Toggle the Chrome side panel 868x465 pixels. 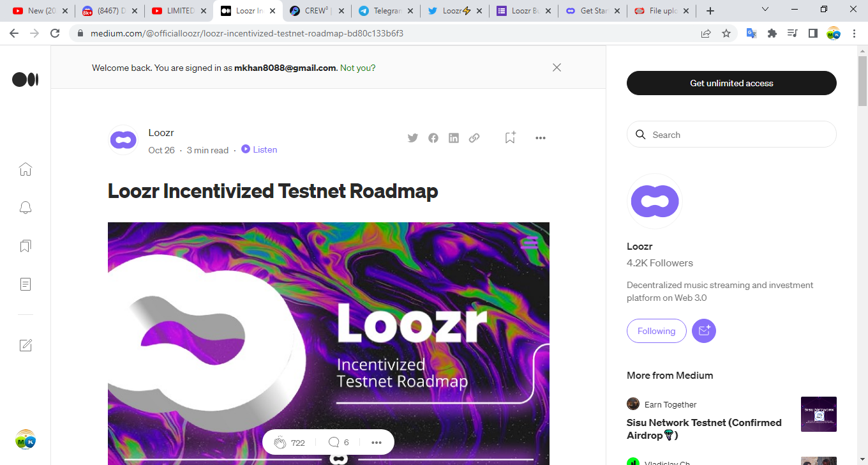click(x=813, y=33)
